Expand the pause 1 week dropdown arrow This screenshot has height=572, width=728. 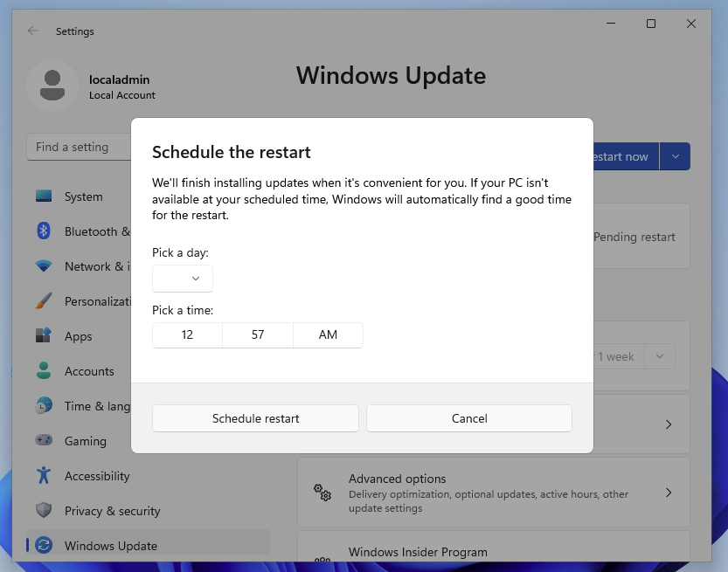pos(660,356)
